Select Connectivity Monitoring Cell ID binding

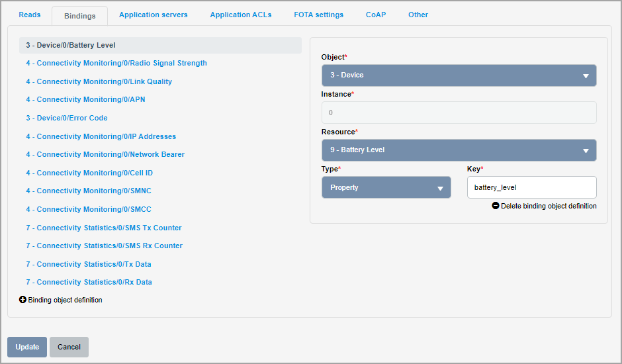[x=89, y=173]
